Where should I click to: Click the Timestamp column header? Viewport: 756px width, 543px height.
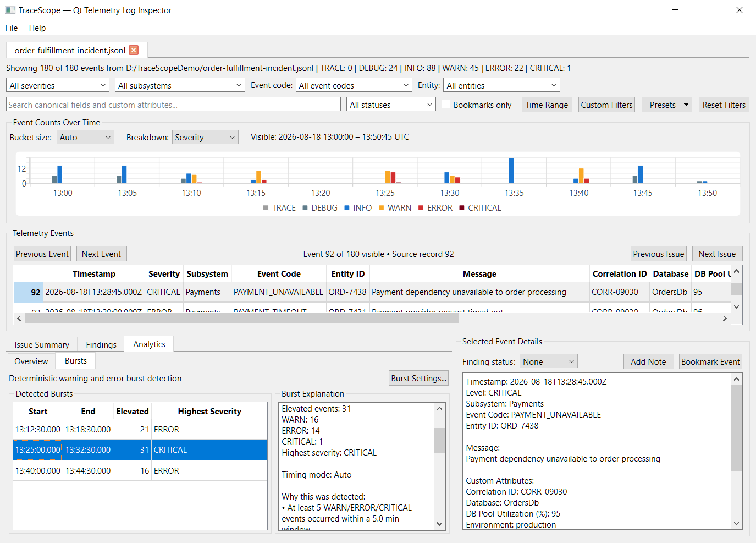coord(94,273)
